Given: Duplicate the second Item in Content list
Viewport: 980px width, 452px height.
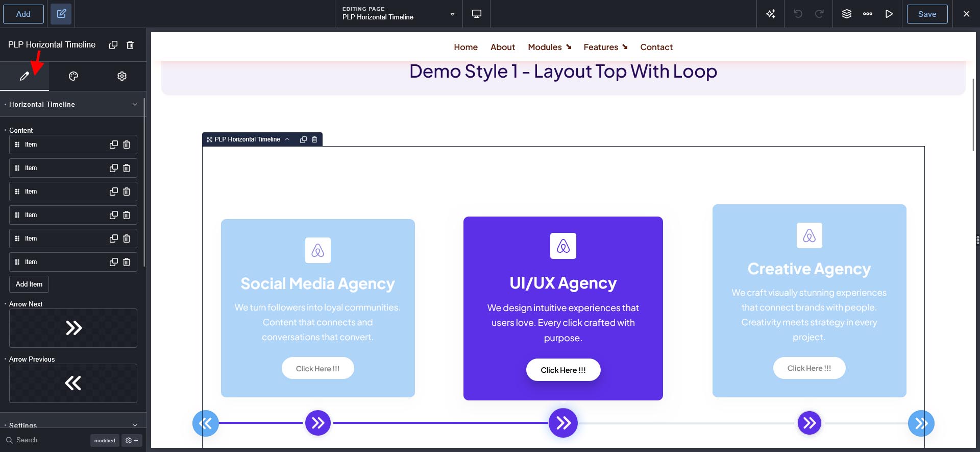Looking at the screenshot, I should [x=114, y=168].
